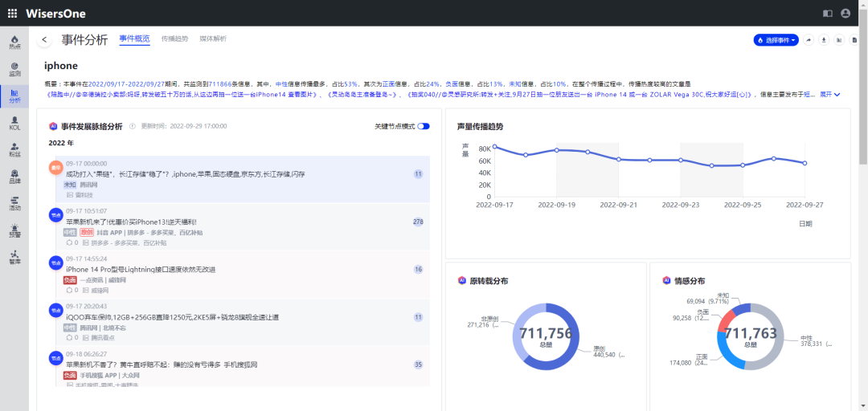The height and width of the screenshot is (411, 868).
Task: Switch to the 传播趋势 tab
Action: click(x=175, y=39)
